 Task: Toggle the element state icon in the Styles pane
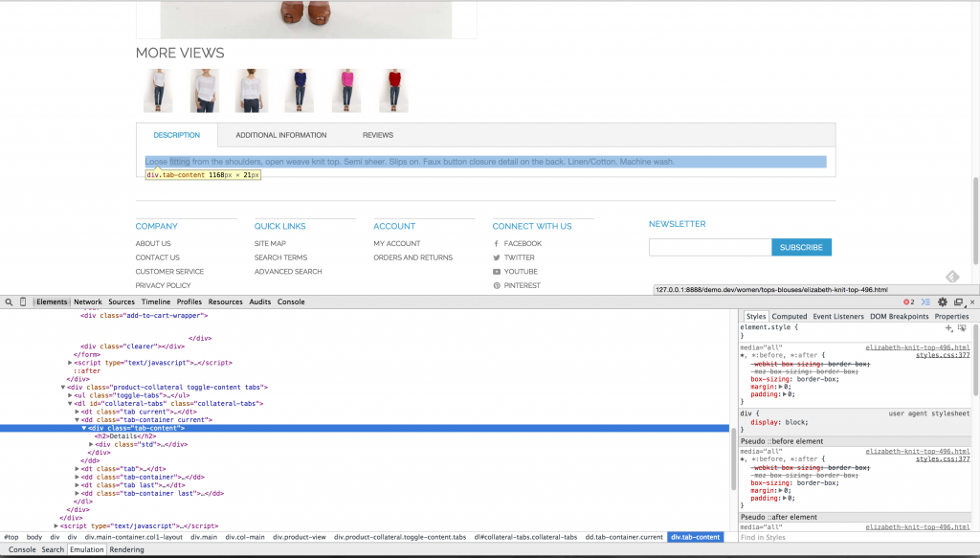point(962,327)
